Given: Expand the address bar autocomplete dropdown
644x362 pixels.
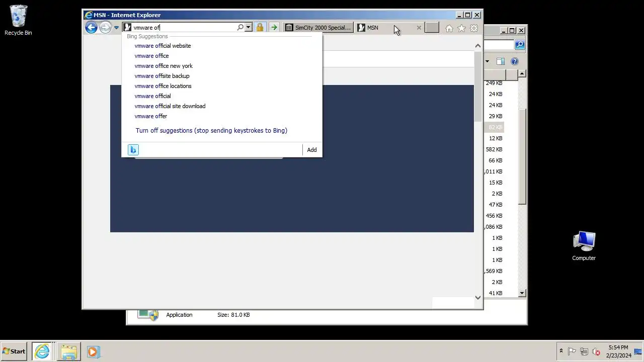Looking at the screenshot, I should click(x=248, y=28).
